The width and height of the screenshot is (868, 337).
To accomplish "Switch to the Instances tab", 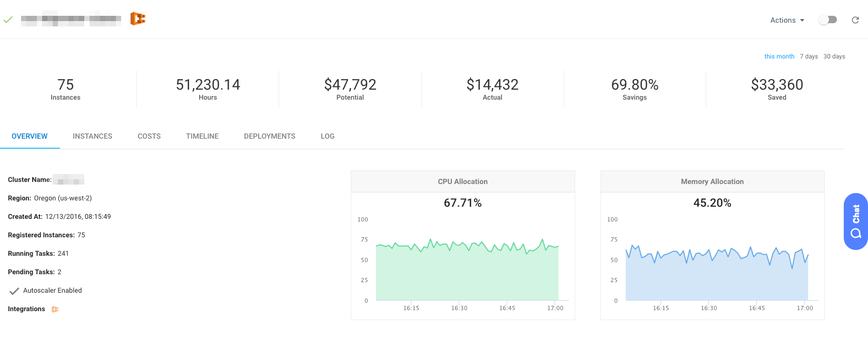I will click(x=92, y=136).
